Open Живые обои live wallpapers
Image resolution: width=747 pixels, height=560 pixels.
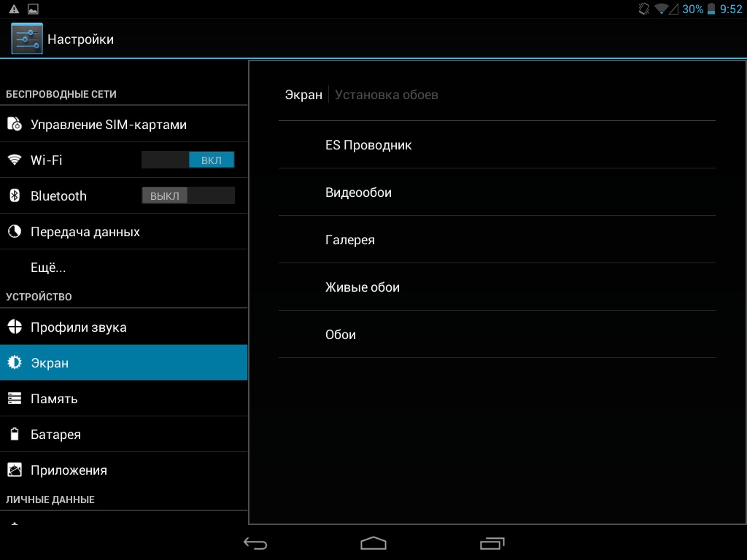pos(363,287)
